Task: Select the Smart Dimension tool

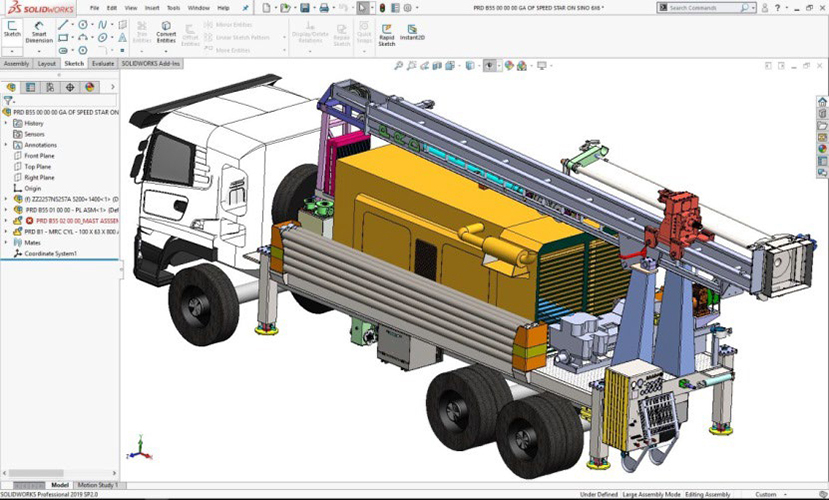Action: (x=39, y=32)
